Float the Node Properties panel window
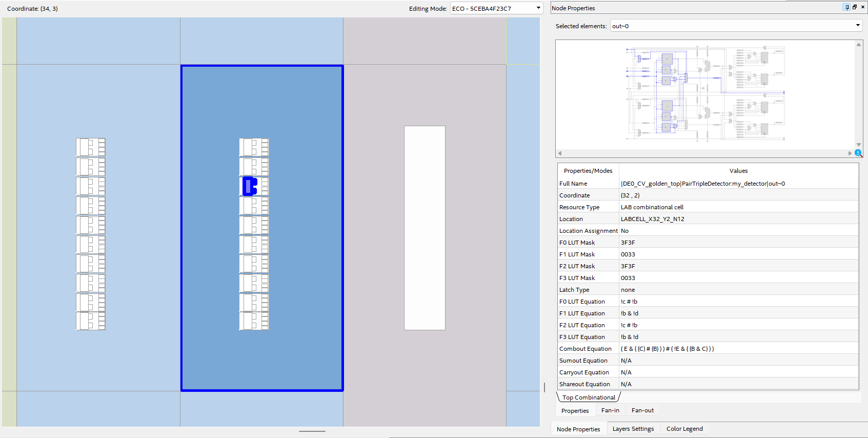 tap(854, 7)
